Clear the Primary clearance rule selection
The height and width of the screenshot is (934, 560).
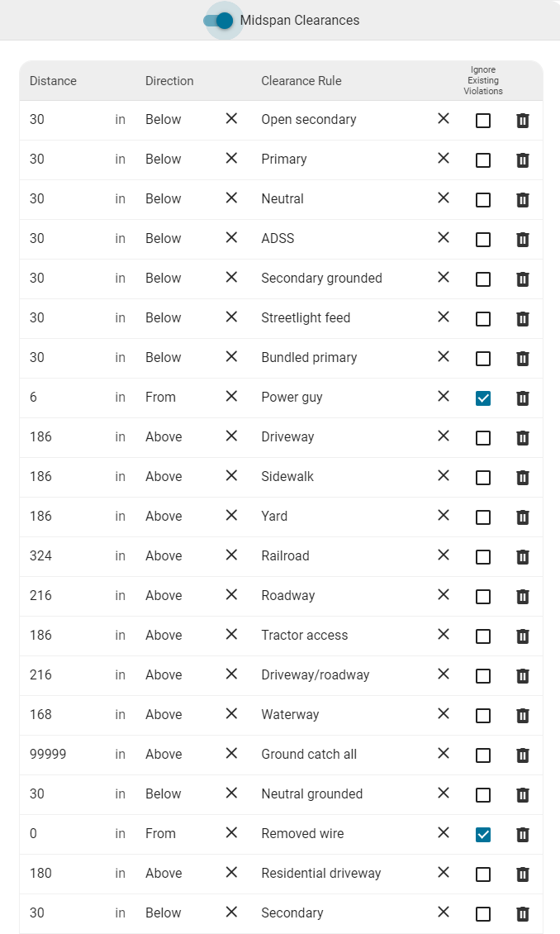coord(444,159)
